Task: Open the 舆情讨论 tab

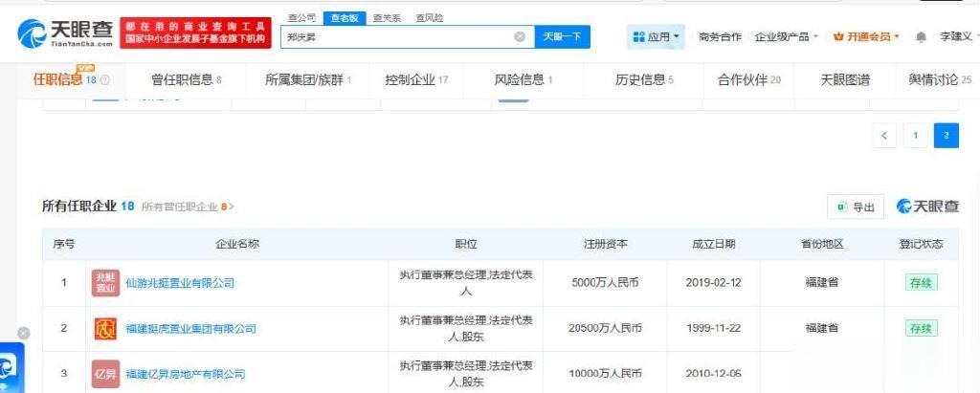Action: pyautogui.click(x=940, y=80)
